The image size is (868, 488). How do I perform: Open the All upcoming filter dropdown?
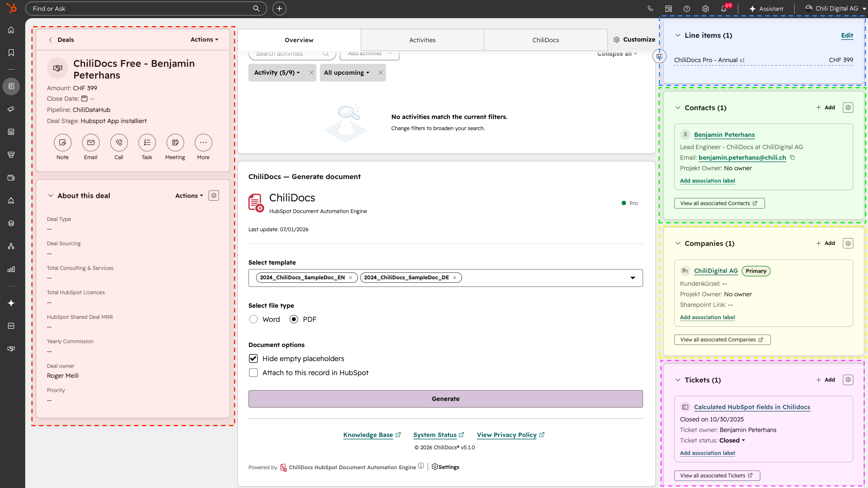point(347,73)
